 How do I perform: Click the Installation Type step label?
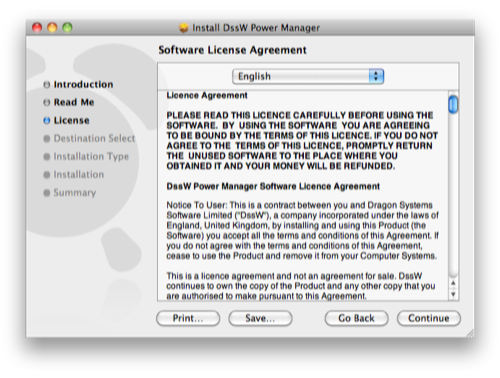click(91, 156)
